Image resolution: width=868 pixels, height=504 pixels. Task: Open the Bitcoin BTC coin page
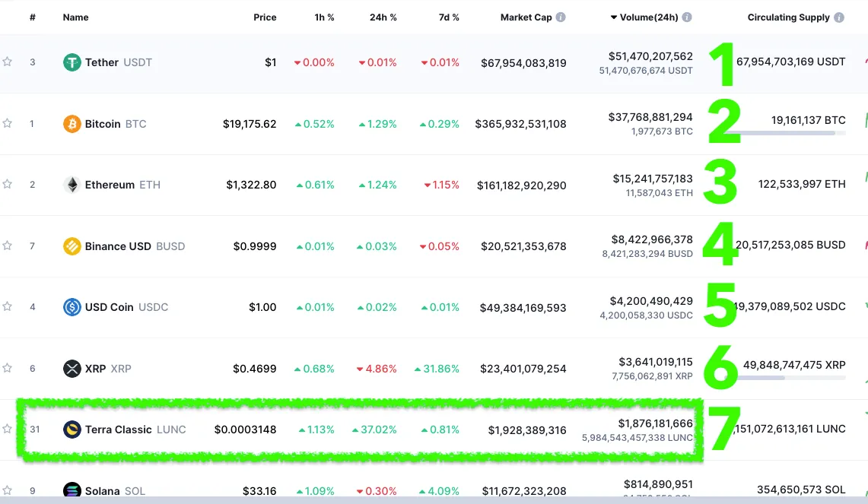point(116,124)
